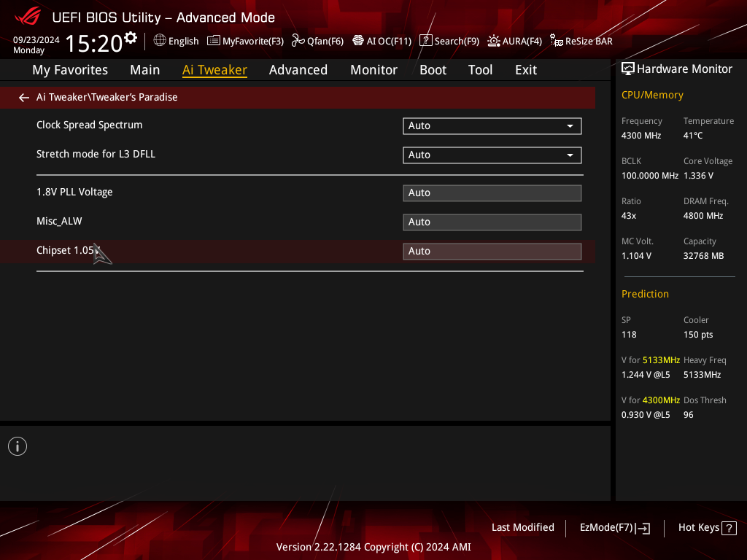Click the 15:20 clock display
Image resolution: width=747 pixels, height=560 pixels.
point(93,43)
